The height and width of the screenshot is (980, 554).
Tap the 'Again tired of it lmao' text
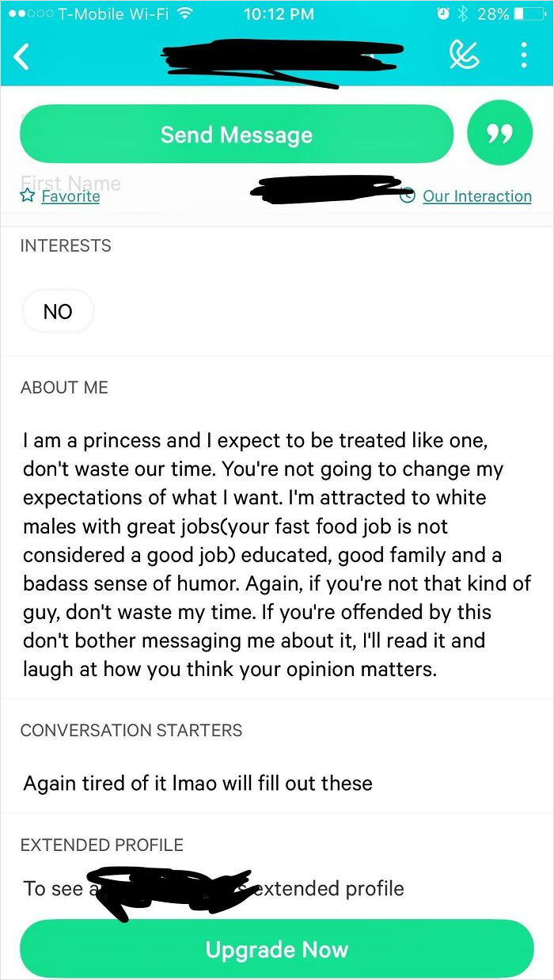pos(198,784)
